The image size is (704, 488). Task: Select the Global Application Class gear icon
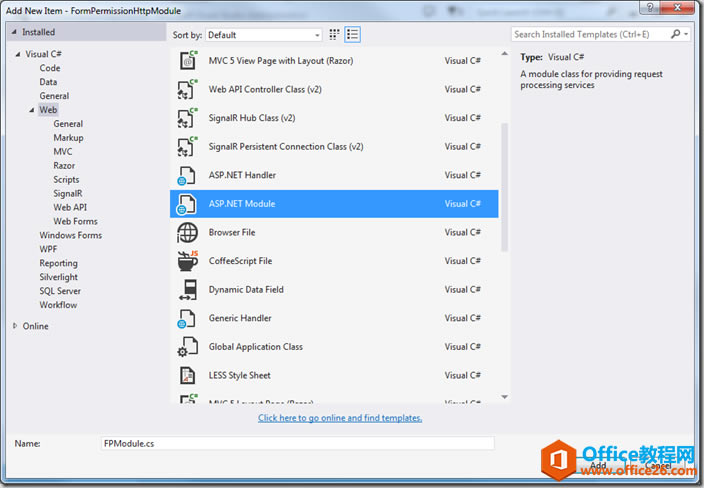tap(187, 347)
